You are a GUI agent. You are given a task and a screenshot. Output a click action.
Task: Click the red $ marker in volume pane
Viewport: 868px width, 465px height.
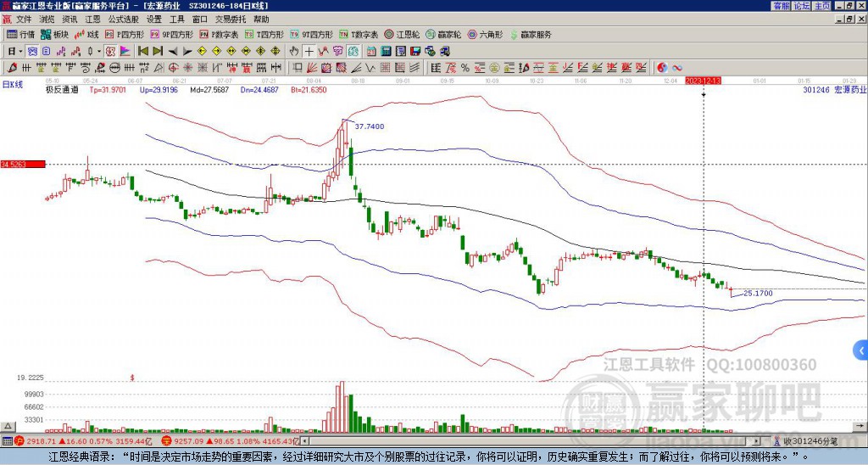[132, 378]
